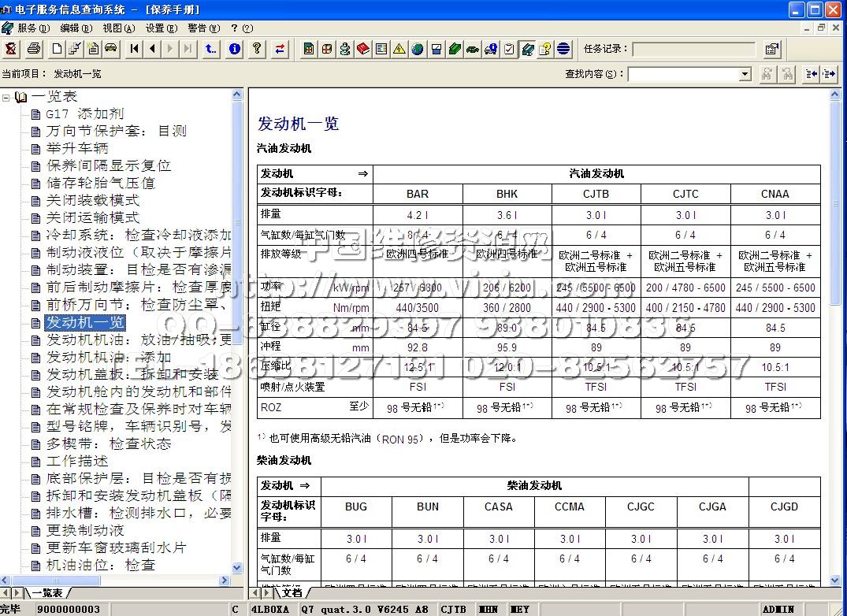Click the printer icon in the toolbar
Viewport: 847px width, 616px height.
34,49
